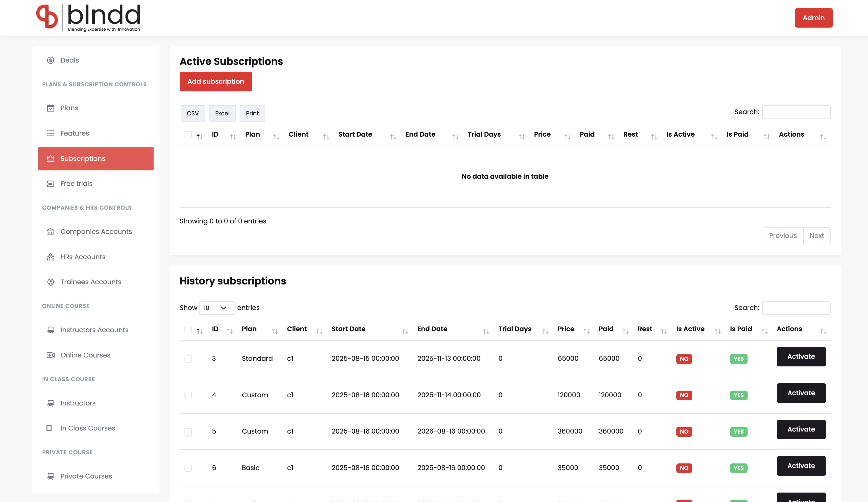Image resolution: width=868 pixels, height=502 pixels.
Task: Check select-all box in History subscriptions header
Action: (188, 329)
